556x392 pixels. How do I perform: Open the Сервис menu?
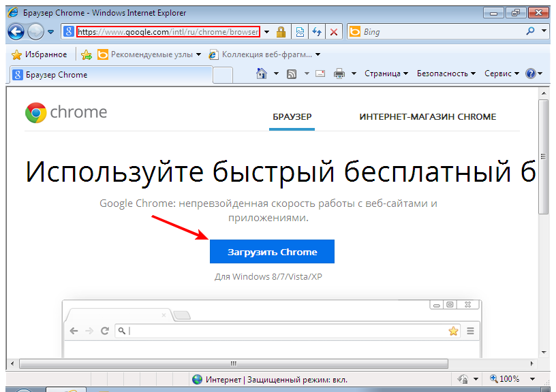501,73
